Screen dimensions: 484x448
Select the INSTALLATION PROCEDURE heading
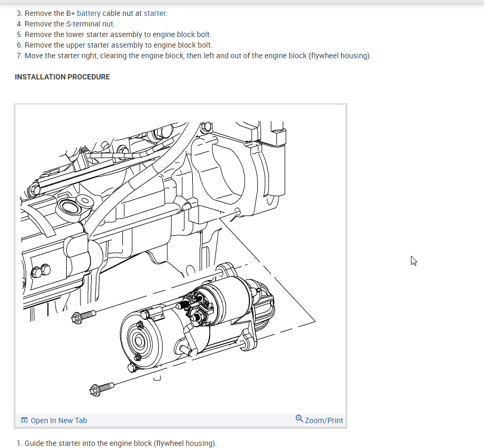(62, 77)
